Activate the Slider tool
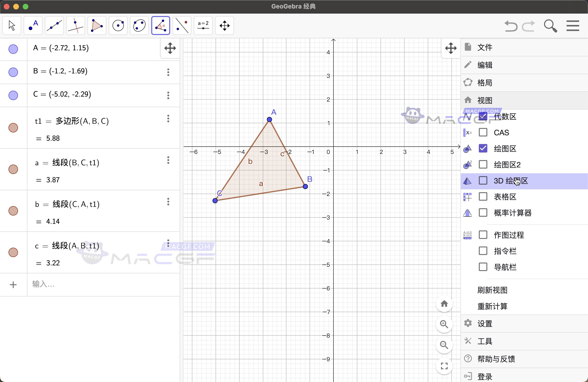 203,25
